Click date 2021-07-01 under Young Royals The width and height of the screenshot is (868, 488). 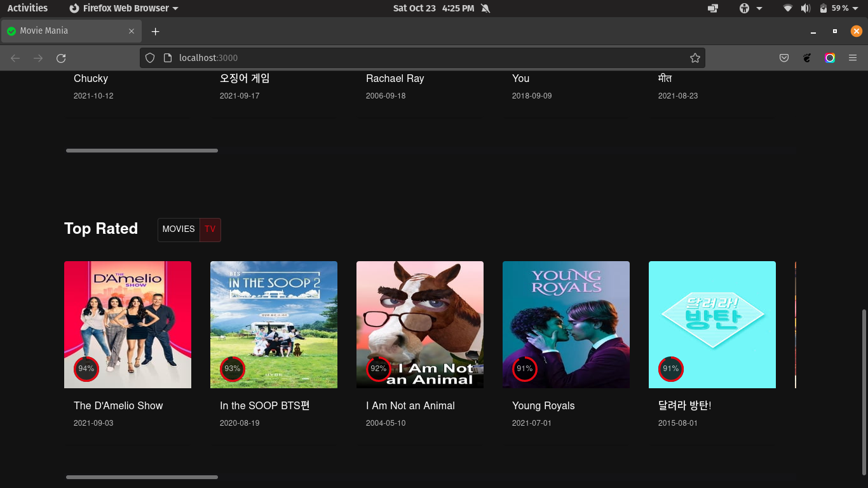point(532,423)
